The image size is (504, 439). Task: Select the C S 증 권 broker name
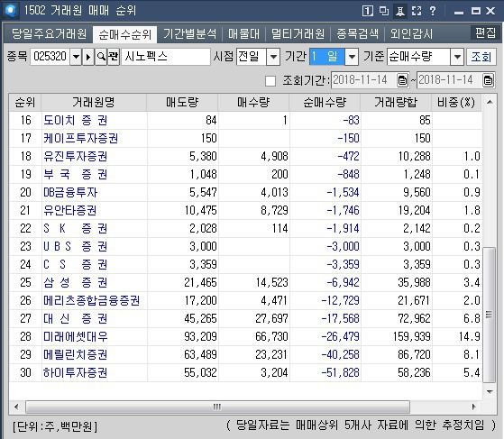pyautogui.click(x=75, y=264)
